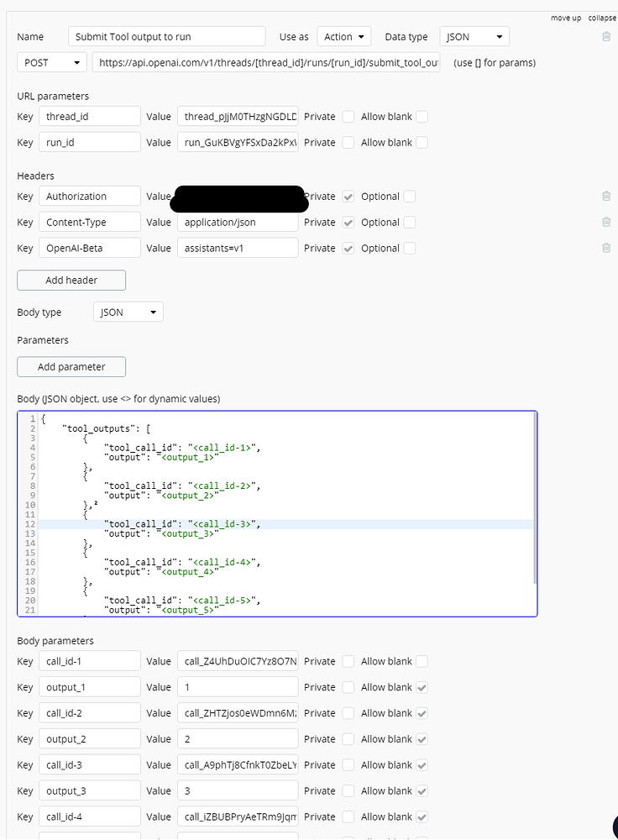
Task: Click the tool_outputs line in body editor
Action: pyautogui.click(x=106, y=428)
